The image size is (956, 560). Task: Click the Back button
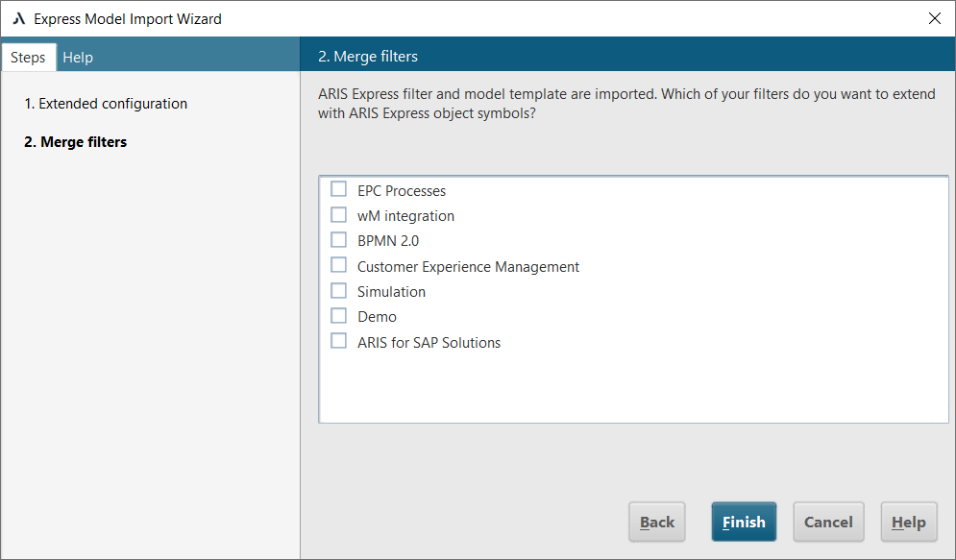tap(657, 522)
